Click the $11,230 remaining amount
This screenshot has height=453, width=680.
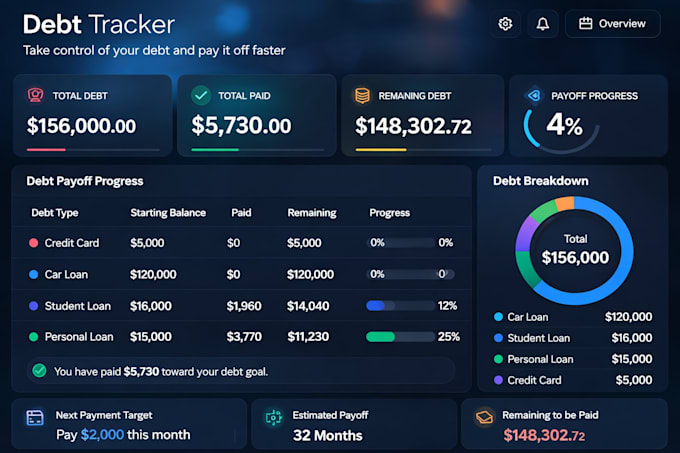coord(308,337)
